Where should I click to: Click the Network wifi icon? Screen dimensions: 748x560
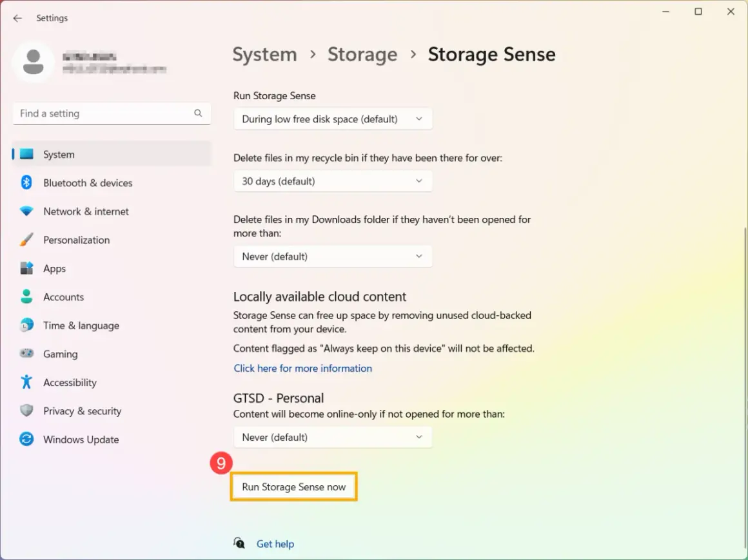[26, 211]
